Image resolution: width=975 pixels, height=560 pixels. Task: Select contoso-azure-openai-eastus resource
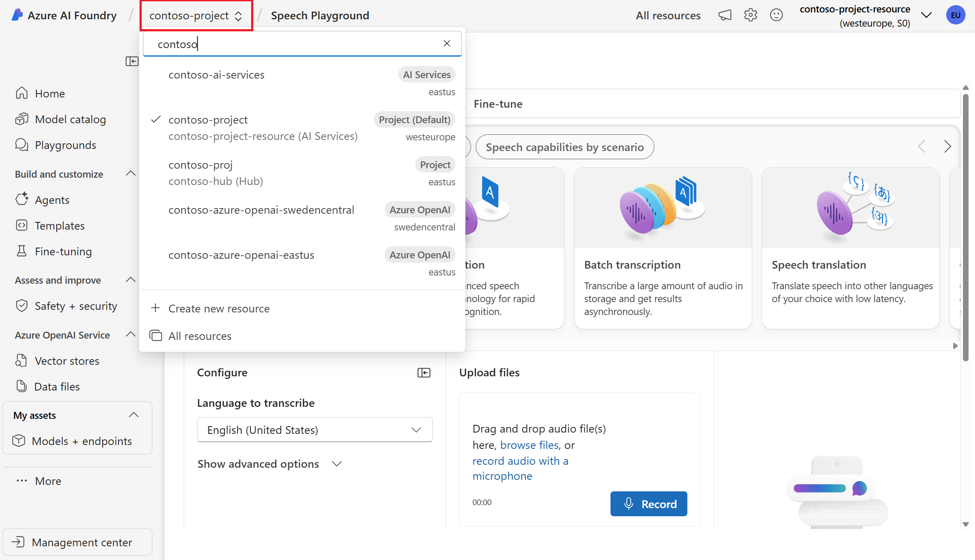pyautogui.click(x=302, y=263)
